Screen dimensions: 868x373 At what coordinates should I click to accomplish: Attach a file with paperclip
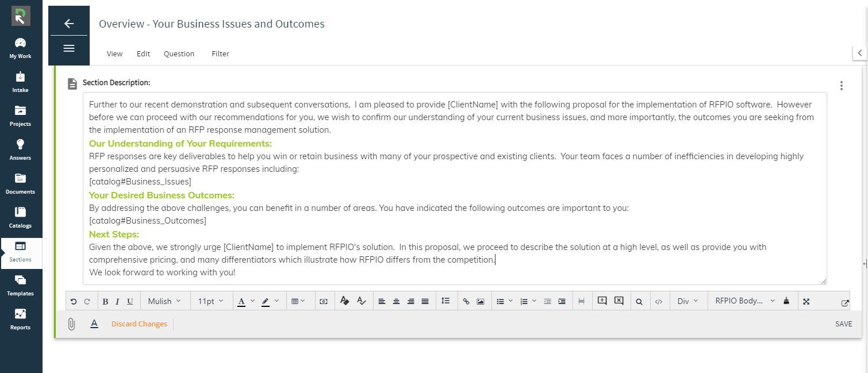[x=71, y=324]
